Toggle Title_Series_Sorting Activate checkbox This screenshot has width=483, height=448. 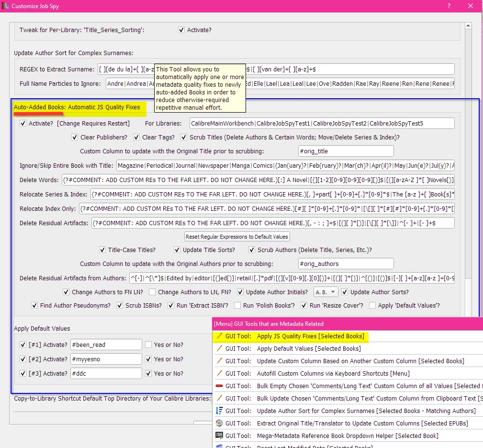(181, 30)
